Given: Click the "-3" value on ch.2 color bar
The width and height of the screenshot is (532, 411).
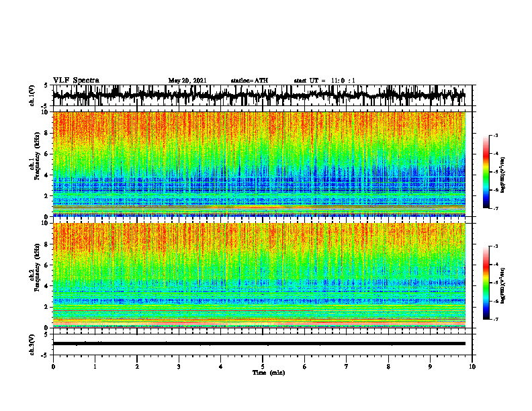Looking at the screenshot, I should pyautogui.click(x=496, y=246).
